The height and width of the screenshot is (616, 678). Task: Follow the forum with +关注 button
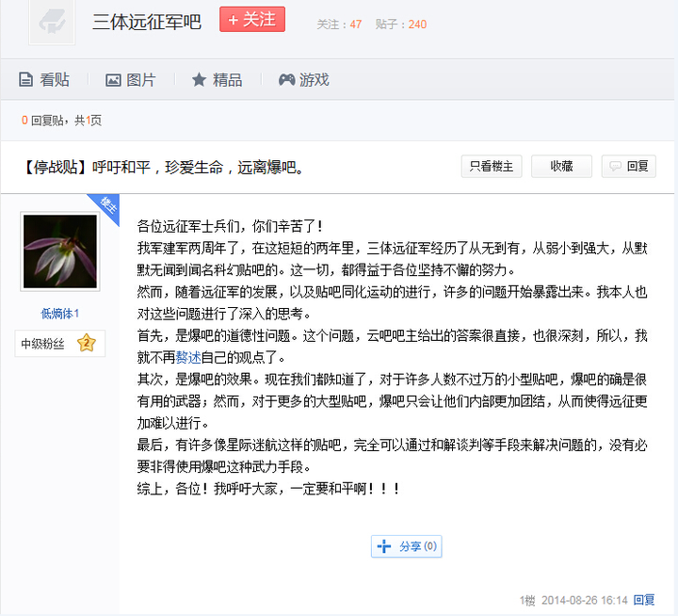coord(252,20)
